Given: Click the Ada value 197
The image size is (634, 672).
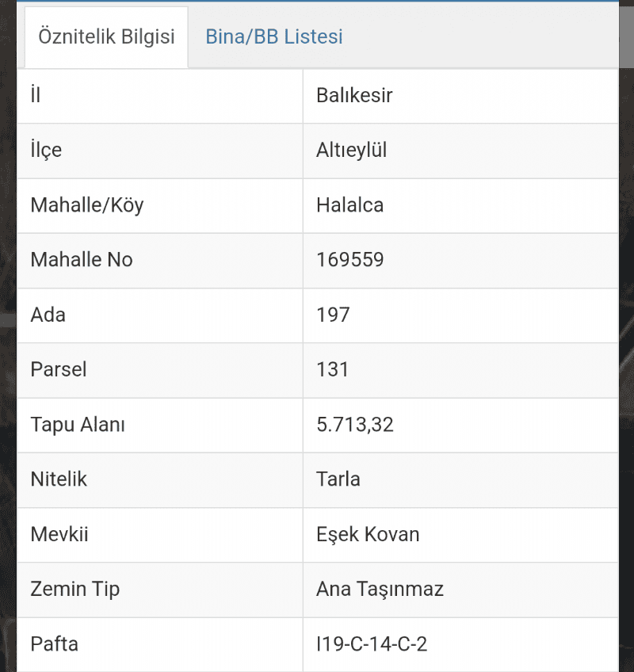Looking at the screenshot, I should tap(333, 315).
